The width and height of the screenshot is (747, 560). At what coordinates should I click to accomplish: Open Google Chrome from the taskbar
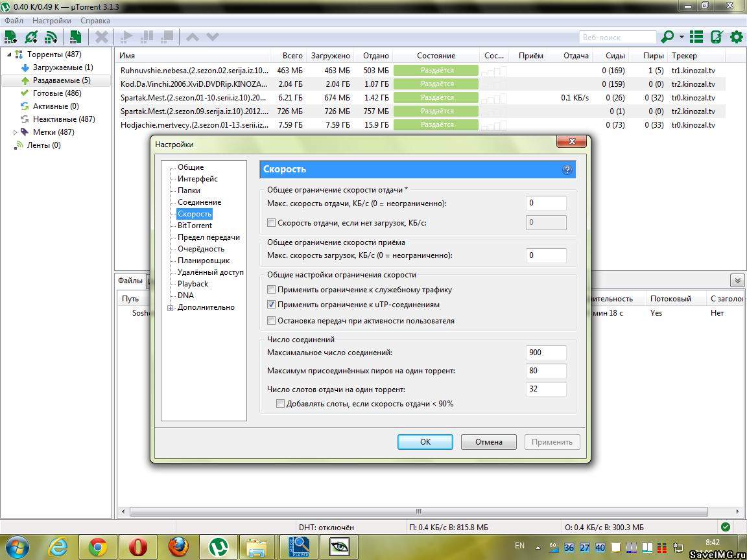(x=97, y=547)
